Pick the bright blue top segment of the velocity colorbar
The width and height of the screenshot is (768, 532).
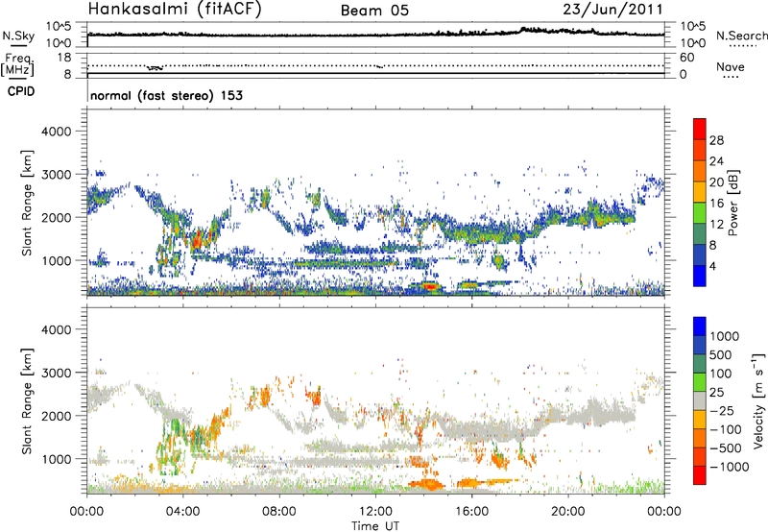click(x=700, y=326)
